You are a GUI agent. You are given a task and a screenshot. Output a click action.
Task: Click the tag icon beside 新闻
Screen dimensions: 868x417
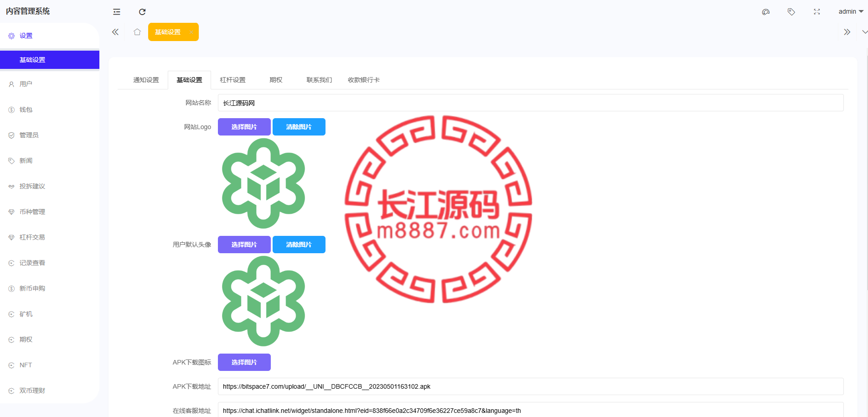tap(11, 161)
